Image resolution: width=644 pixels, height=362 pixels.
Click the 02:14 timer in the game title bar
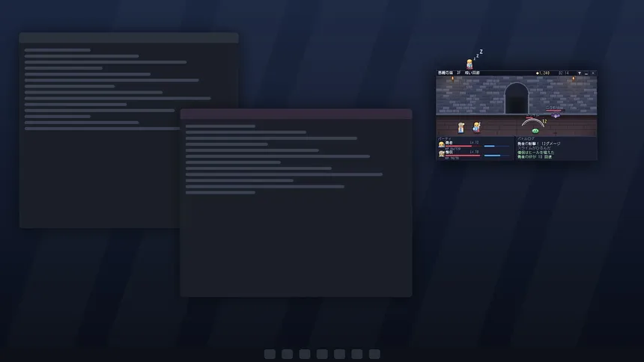563,73
